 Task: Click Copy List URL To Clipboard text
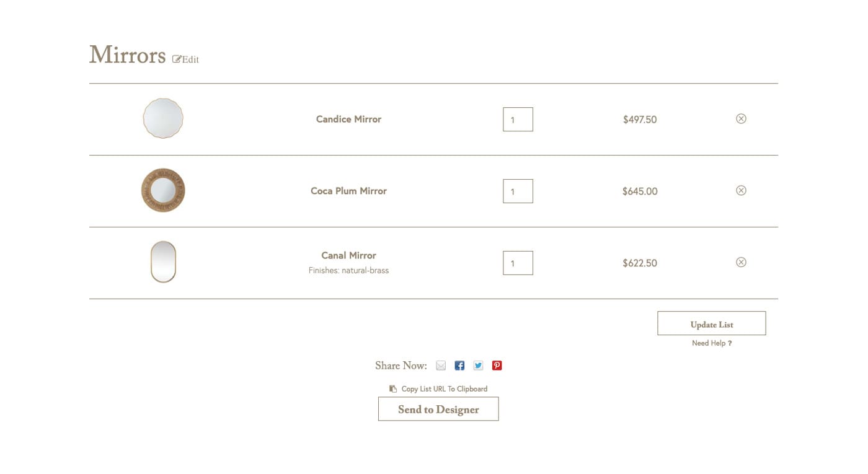tap(445, 389)
